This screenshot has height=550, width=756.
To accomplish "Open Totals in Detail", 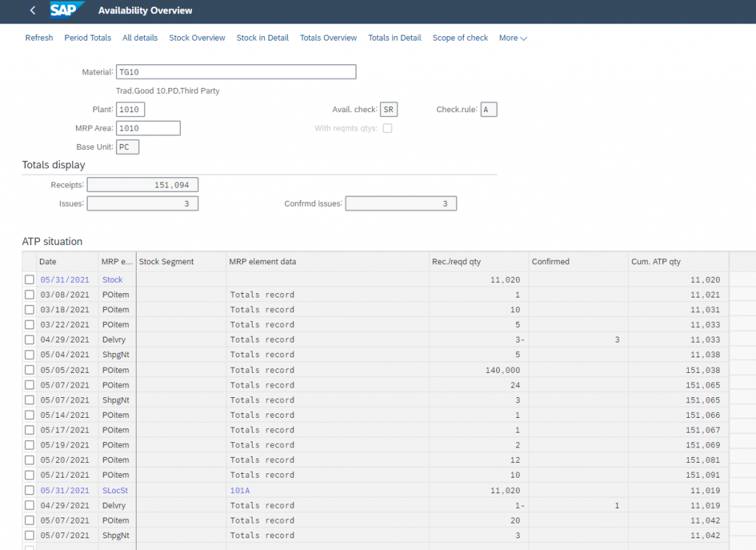I will click(x=394, y=38).
